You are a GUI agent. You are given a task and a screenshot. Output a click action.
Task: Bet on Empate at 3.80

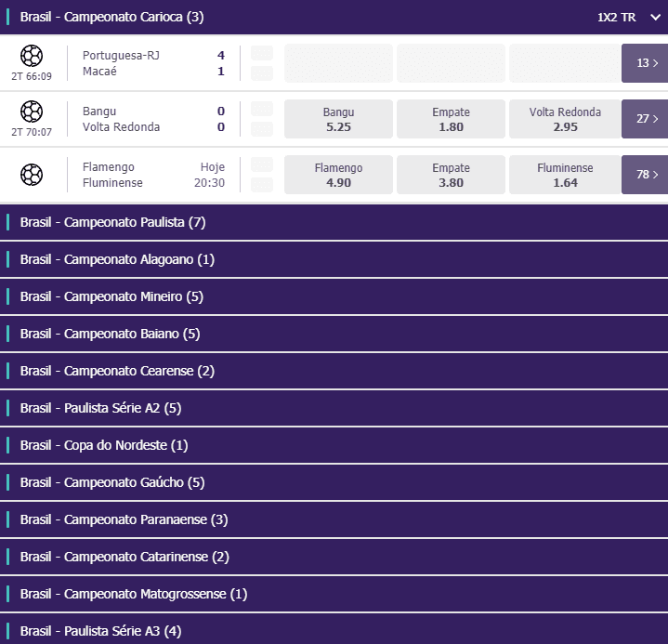[x=451, y=175]
